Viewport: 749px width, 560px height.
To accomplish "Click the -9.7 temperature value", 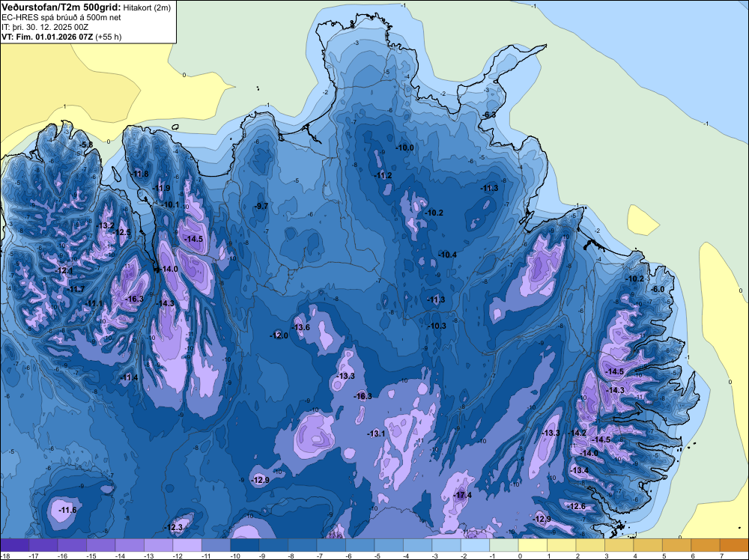I will 261,206.
